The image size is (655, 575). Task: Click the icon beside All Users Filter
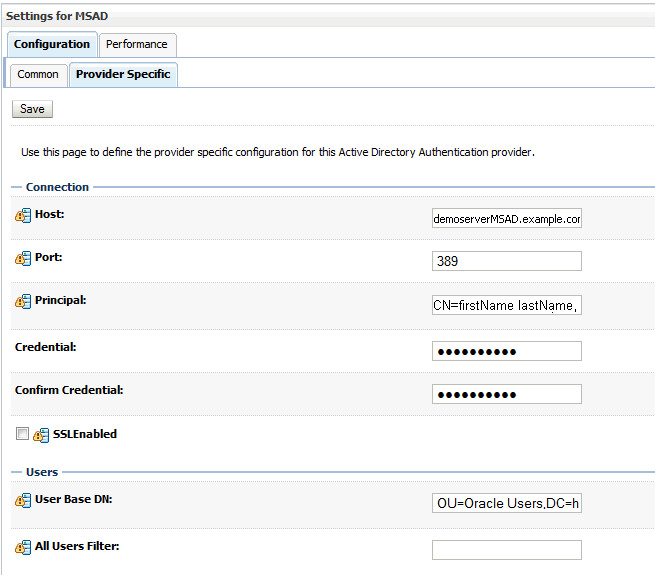23,548
